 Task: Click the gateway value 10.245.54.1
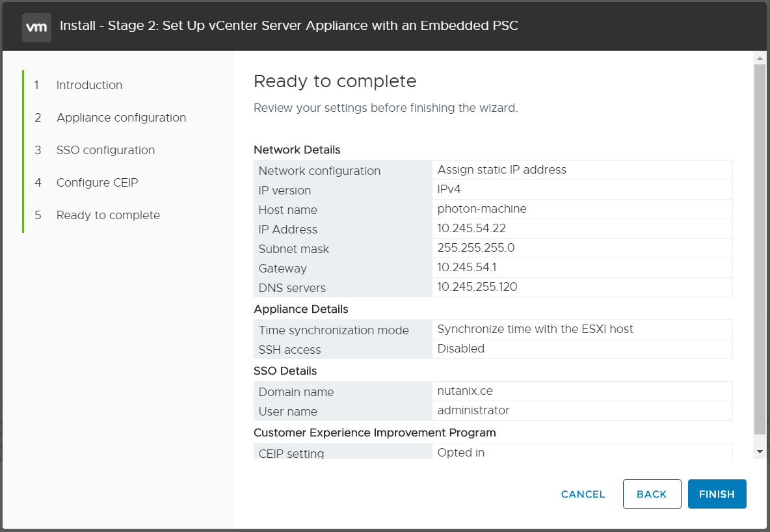[466, 267]
